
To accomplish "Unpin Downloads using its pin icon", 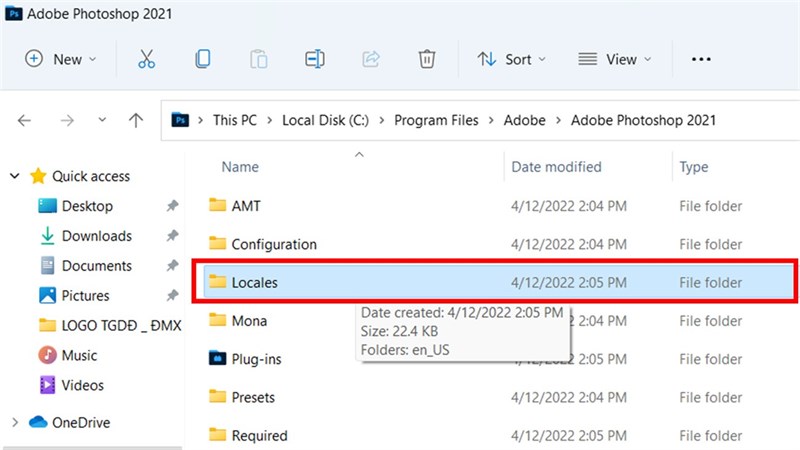I will point(172,236).
